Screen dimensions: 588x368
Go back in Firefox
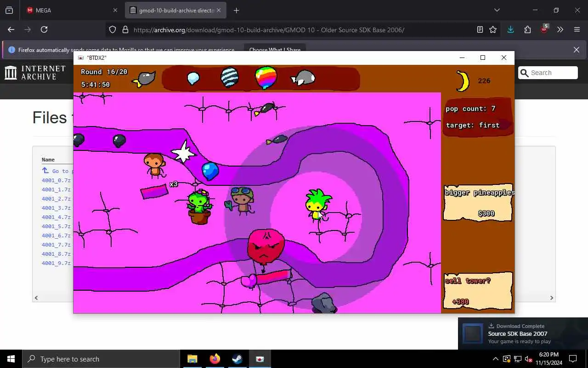(11, 29)
